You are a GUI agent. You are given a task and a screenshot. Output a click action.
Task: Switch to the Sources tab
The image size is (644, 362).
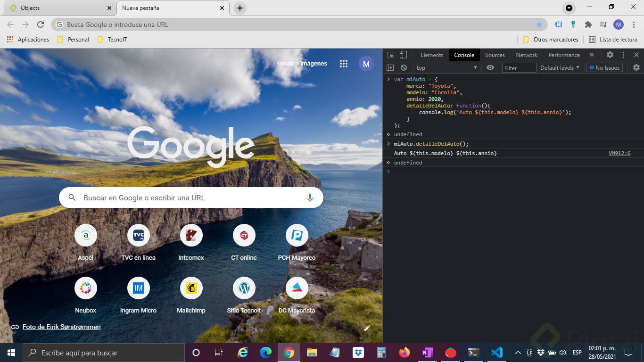pyautogui.click(x=495, y=55)
